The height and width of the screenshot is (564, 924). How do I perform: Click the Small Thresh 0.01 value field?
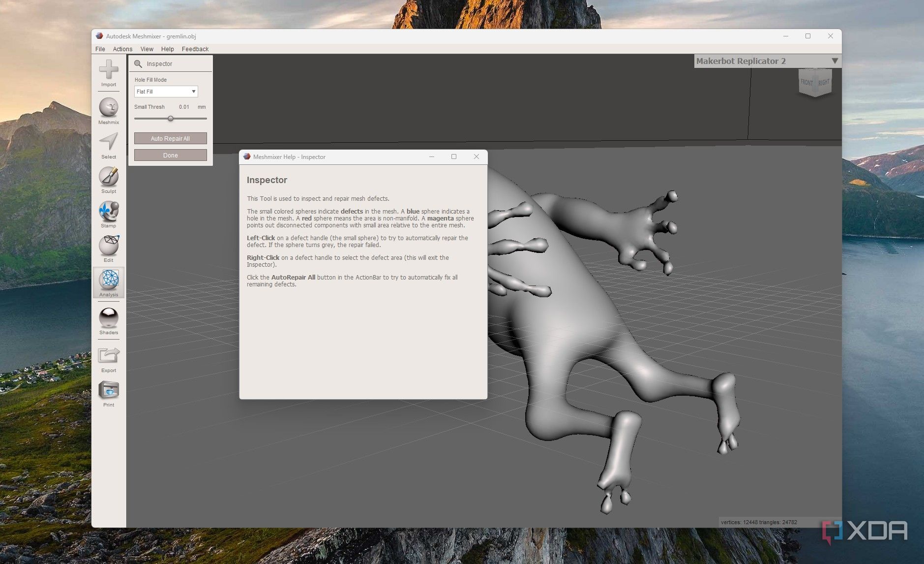point(184,107)
